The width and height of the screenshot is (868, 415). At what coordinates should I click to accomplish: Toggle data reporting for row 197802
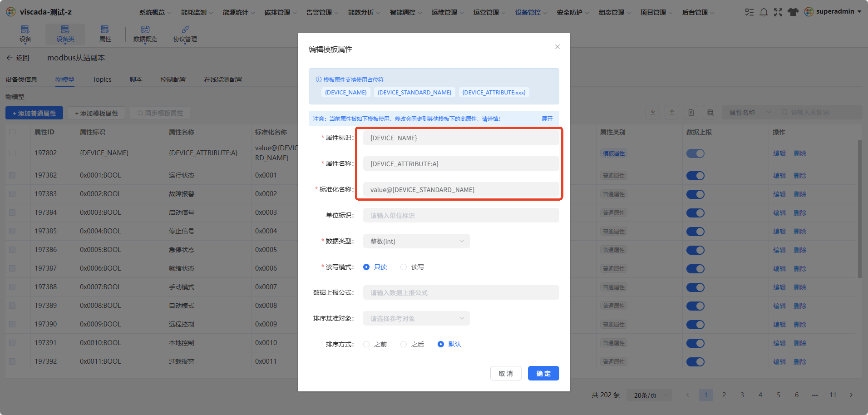[695, 153]
